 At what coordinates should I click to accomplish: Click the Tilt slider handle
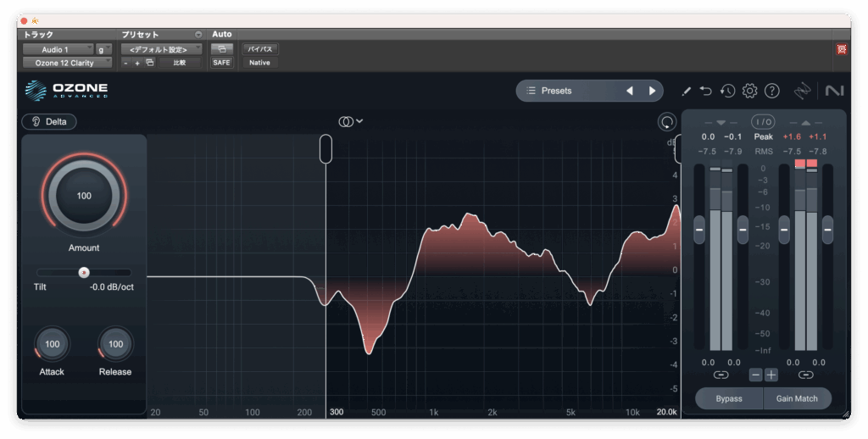click(x=83, y=272)
